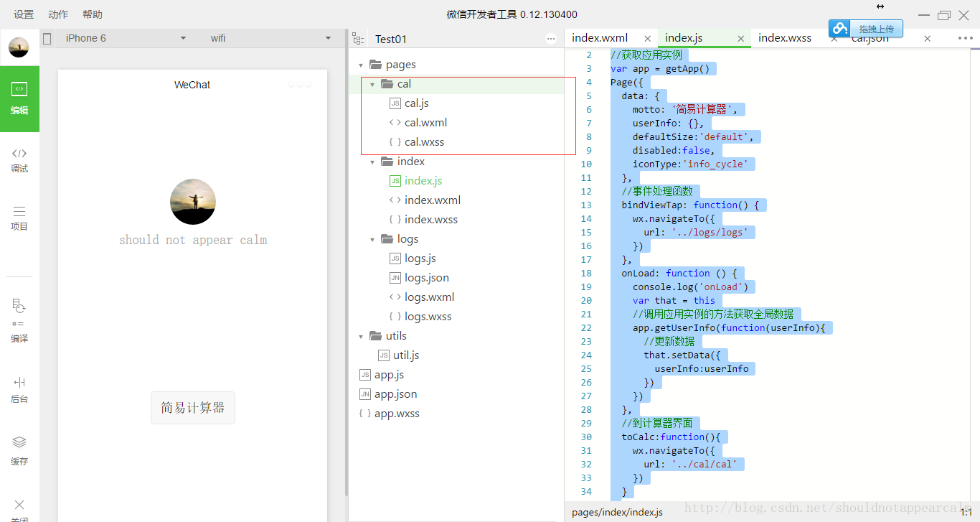The image size is (980, 522).
Task: Click the 1:1 cursor position indicator
Action: coord(966,512)
